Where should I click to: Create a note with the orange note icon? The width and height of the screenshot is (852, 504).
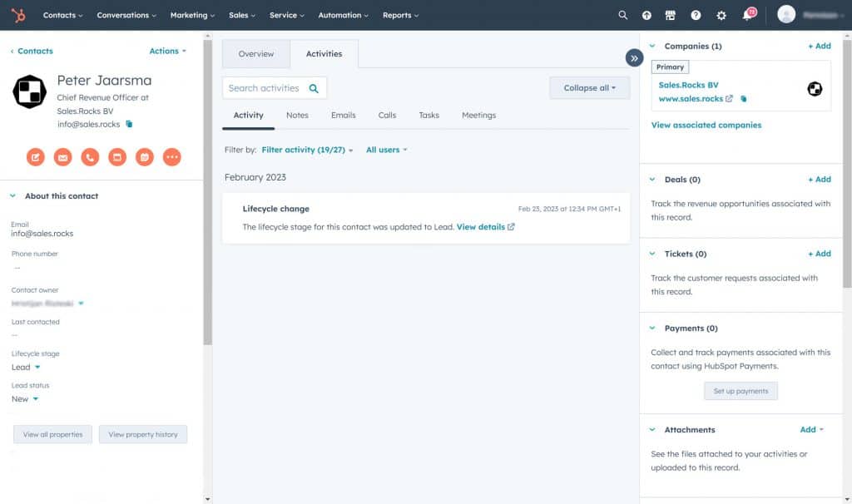coord(35,156)
